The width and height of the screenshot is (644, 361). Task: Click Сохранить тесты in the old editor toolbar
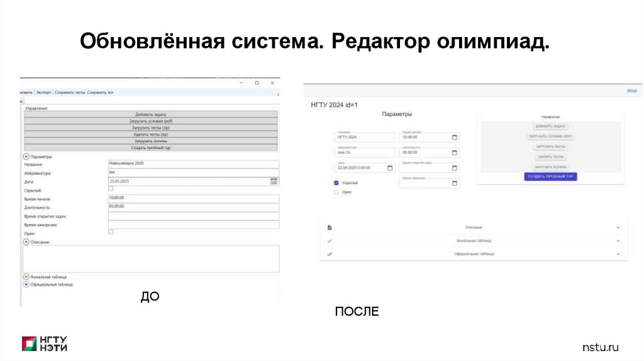click(70, 92)
